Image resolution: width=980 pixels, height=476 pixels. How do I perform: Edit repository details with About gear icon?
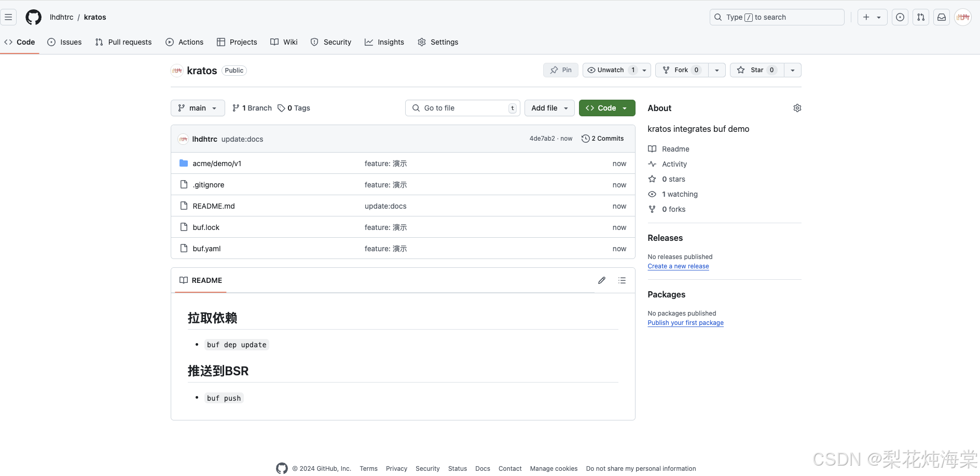point(797,108)
